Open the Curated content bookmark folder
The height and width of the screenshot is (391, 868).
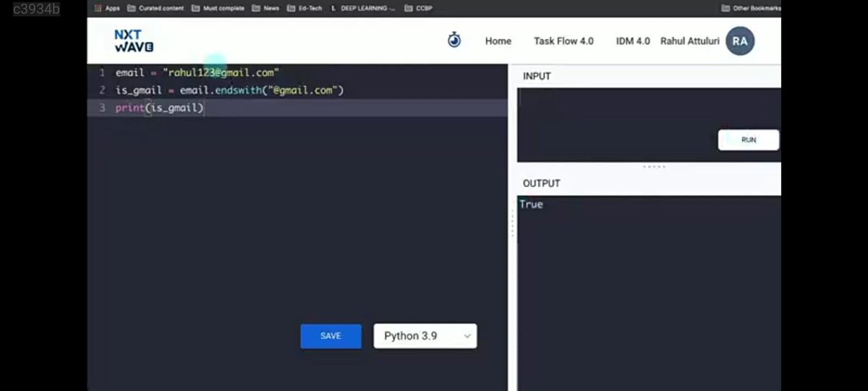tap(156, 9)
